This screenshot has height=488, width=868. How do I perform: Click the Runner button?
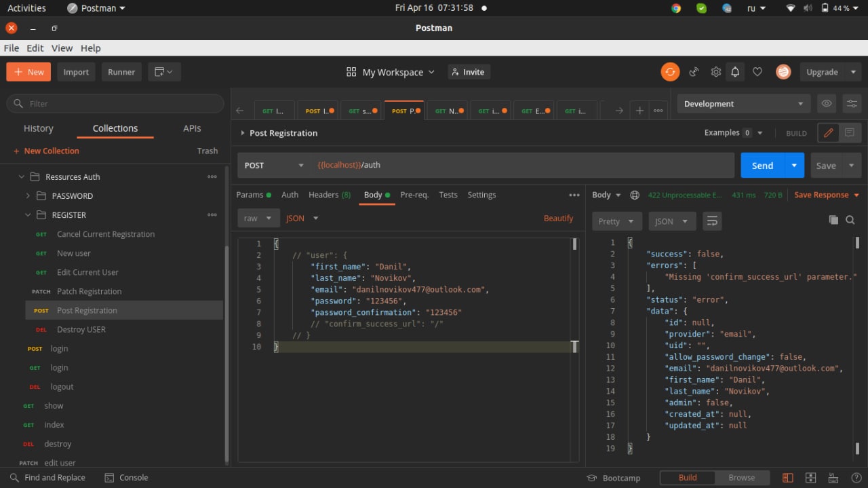[121, 72]
